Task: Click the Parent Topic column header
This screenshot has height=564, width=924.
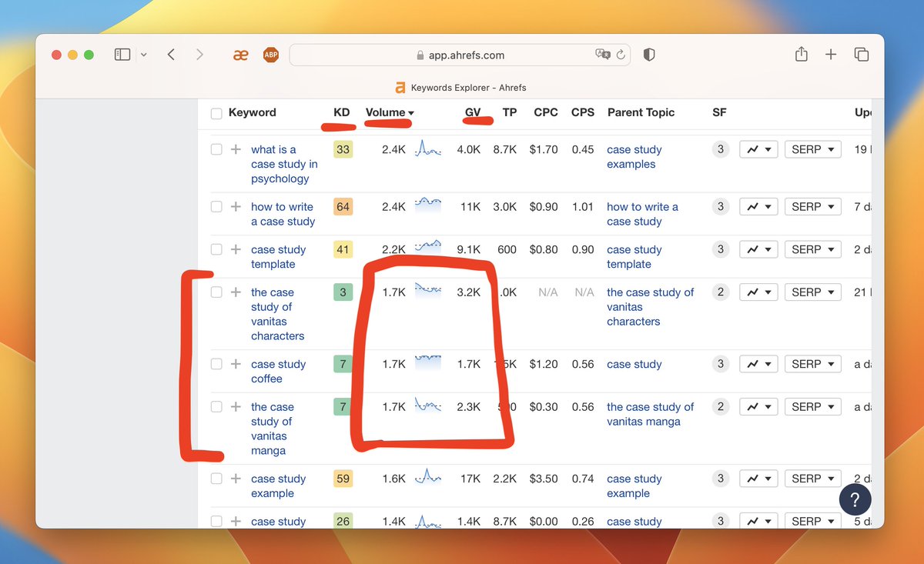Action: coord(641,112)
